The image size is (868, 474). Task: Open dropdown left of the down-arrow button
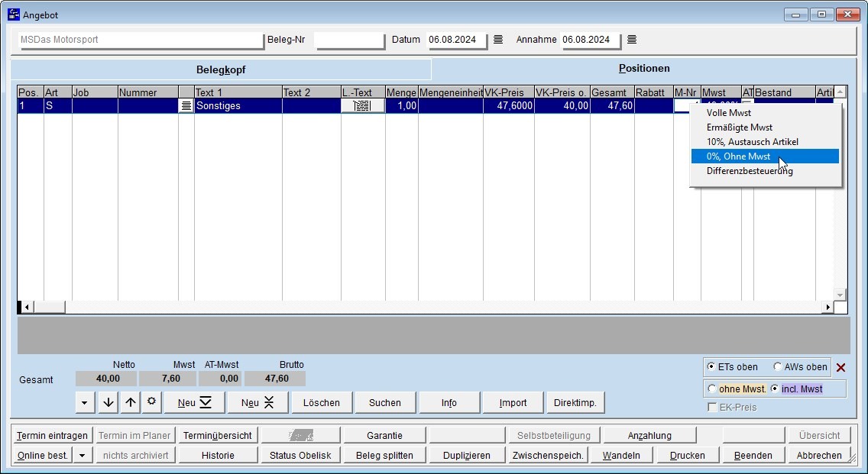tap(84, 403)
